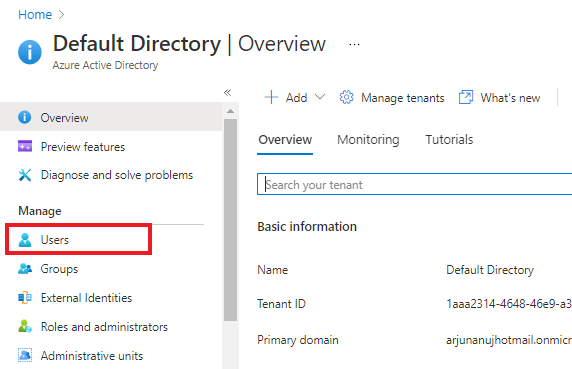Click the Tenant ID value
Viewport: 572px width, 369px height.
pos(509,304)
